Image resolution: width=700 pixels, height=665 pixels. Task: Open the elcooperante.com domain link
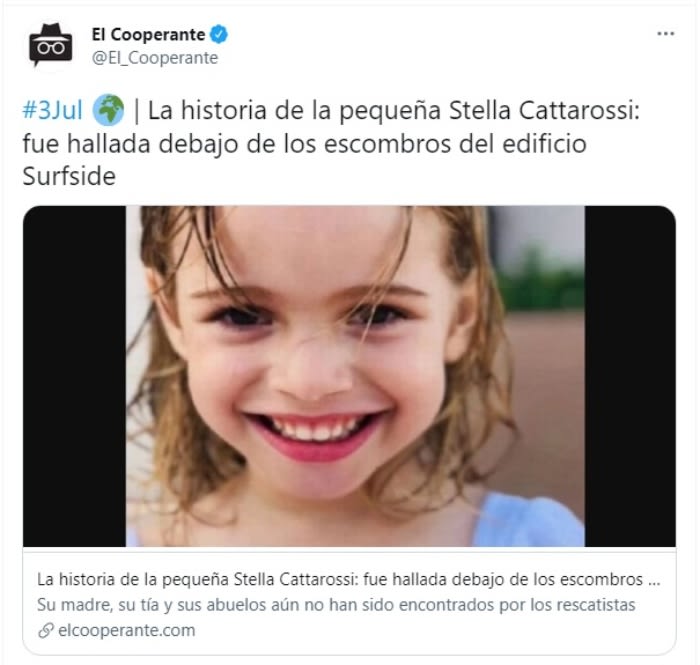(127, 631)
